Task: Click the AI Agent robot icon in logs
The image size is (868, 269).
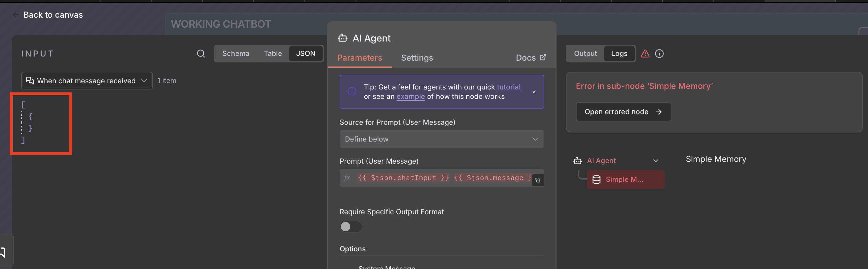Action: (578, 161)
